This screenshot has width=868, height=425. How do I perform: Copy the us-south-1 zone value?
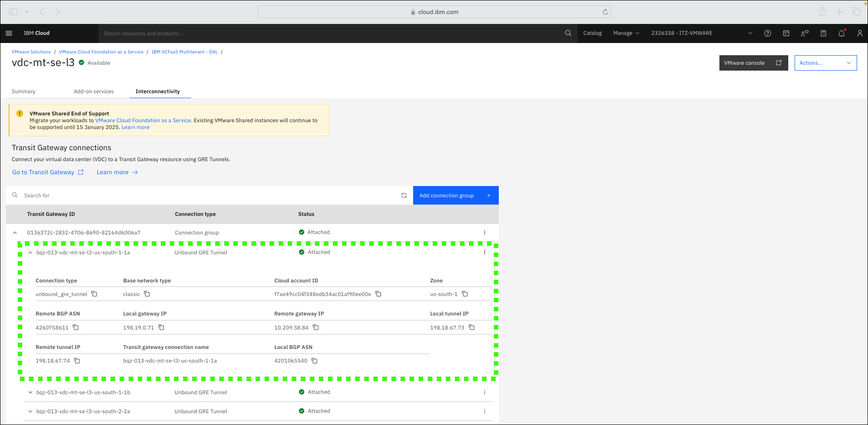tap(465, 294)
